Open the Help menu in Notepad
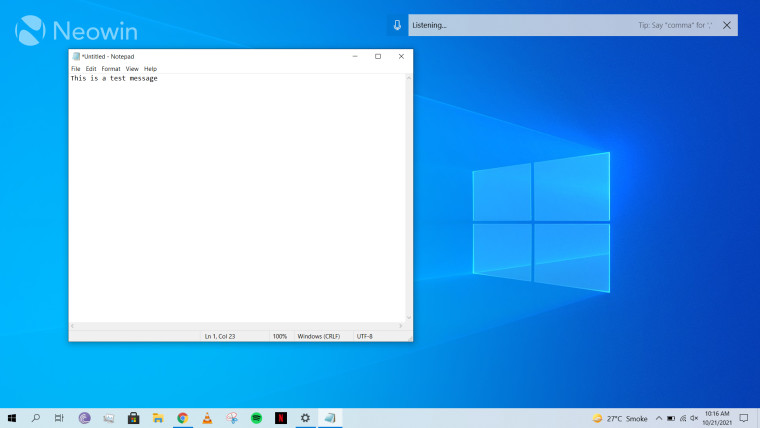Screen dimensions: 760x428 point(150,69)
